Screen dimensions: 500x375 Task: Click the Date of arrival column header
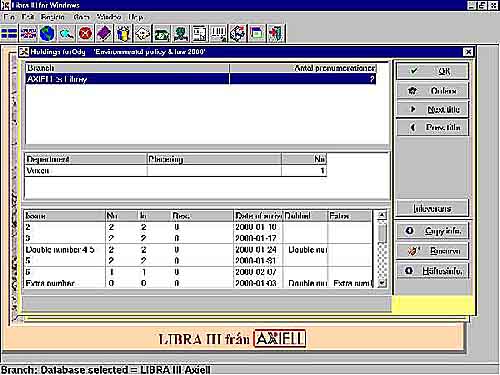coord(258,216)
